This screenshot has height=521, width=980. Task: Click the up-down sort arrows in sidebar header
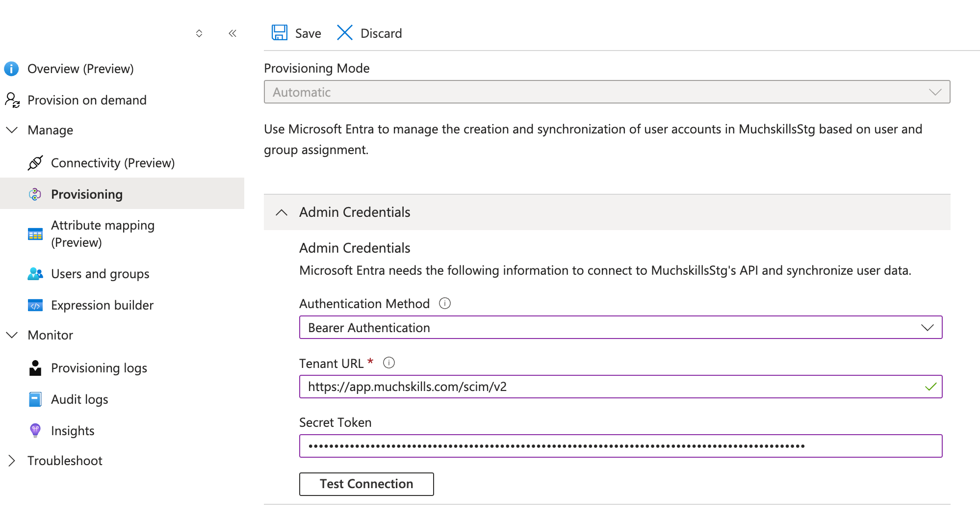click(199, 33)
